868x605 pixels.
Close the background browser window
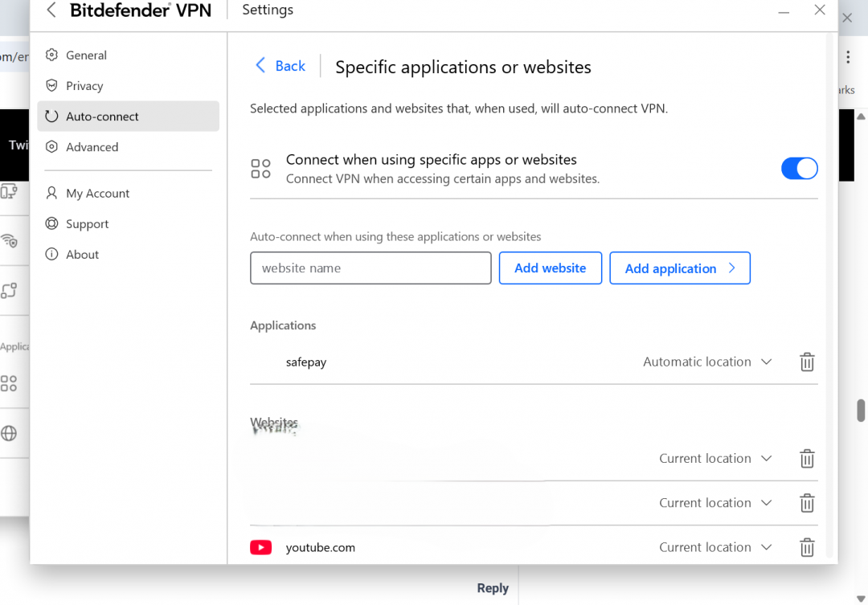coord(847,18)
